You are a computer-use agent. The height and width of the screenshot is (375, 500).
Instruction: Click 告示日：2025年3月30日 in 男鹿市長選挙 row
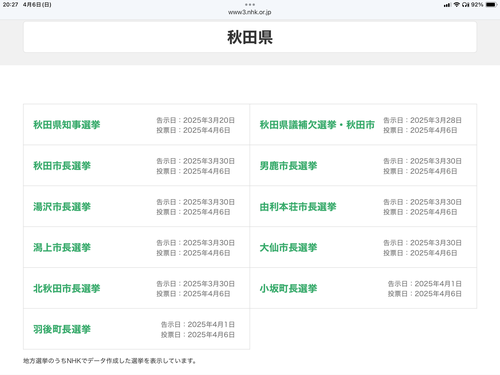(422, 161)
